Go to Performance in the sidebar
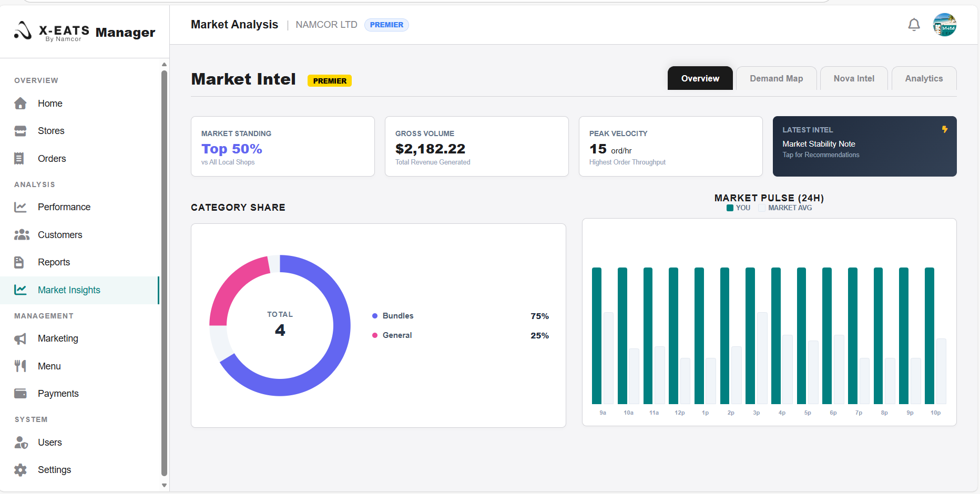The image size is (980, 494). (x=64, y=207)
